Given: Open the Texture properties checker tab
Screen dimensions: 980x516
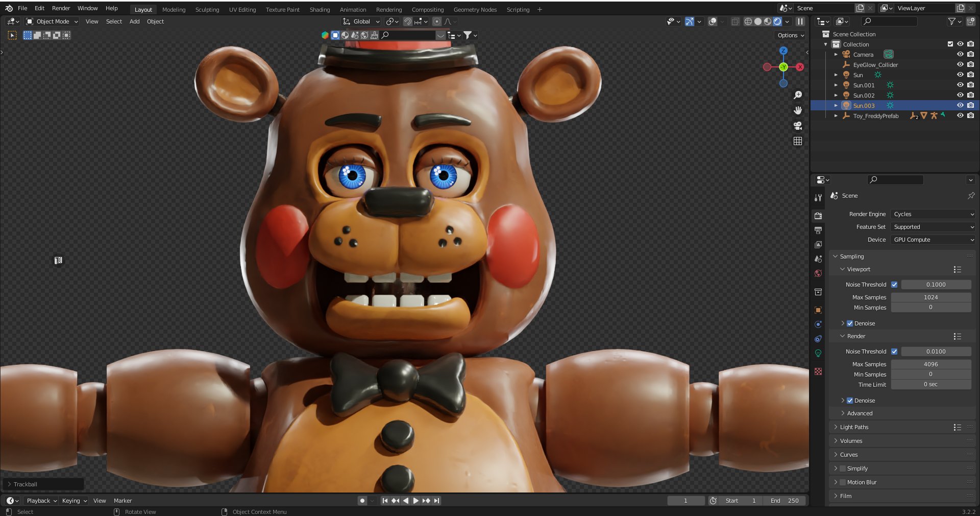Looking at the screenshot, I should 818,371.
